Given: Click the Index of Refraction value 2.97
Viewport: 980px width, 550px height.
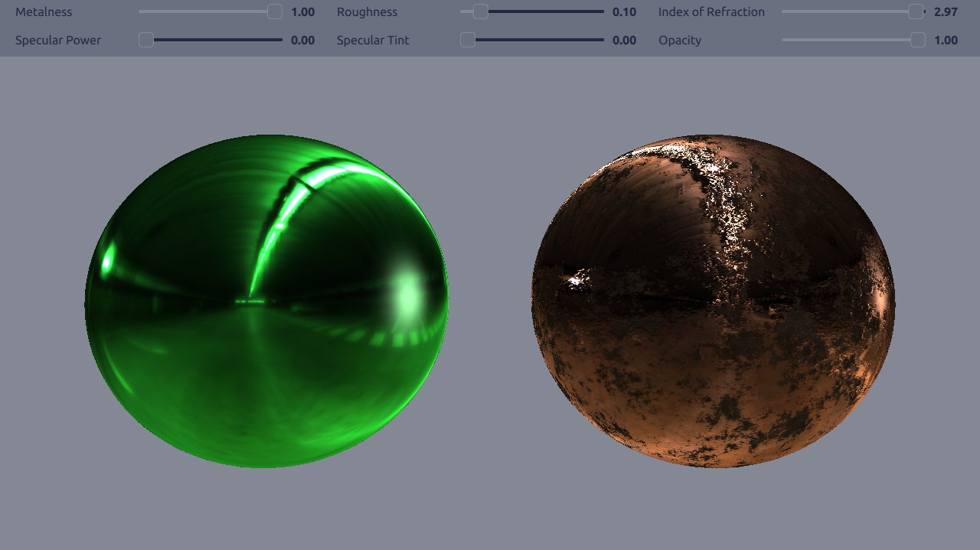Looking at the screenshot, I should coord(946,12).
